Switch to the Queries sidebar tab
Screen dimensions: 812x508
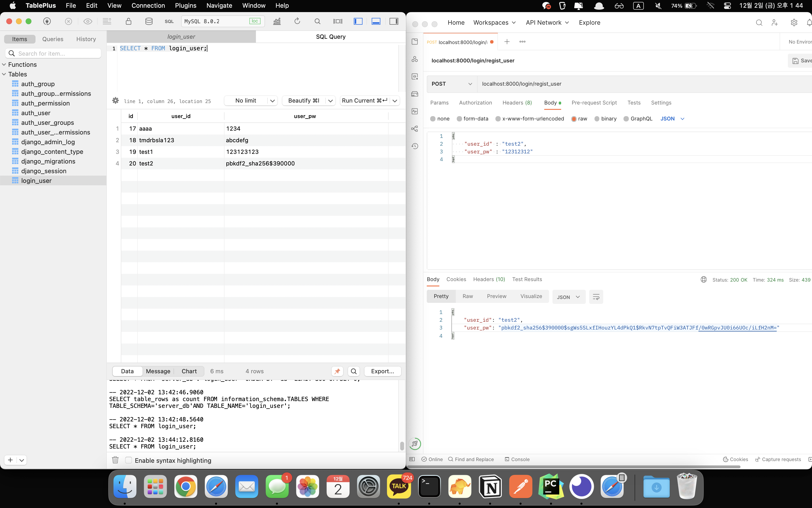(53, 39)
